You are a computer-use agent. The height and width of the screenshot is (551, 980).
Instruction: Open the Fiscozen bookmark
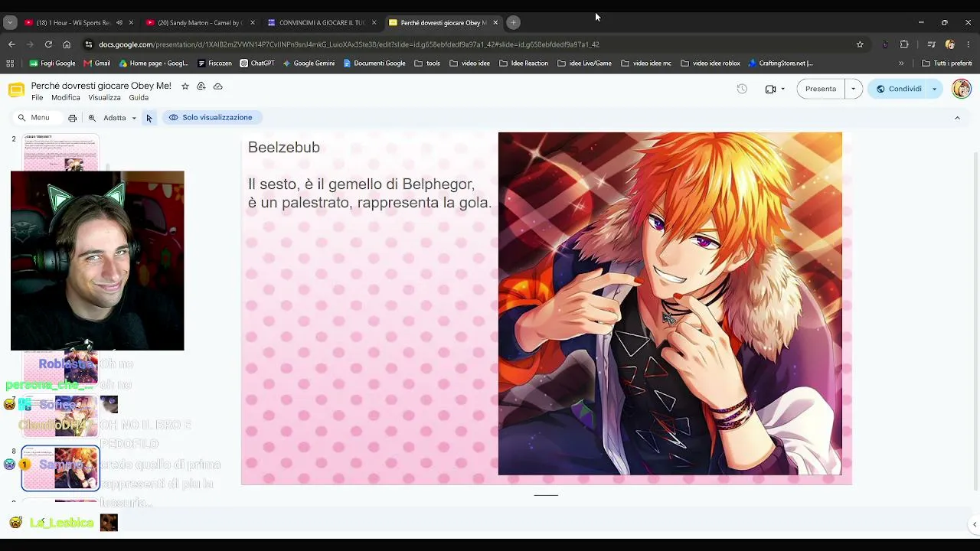pos(214,64)
